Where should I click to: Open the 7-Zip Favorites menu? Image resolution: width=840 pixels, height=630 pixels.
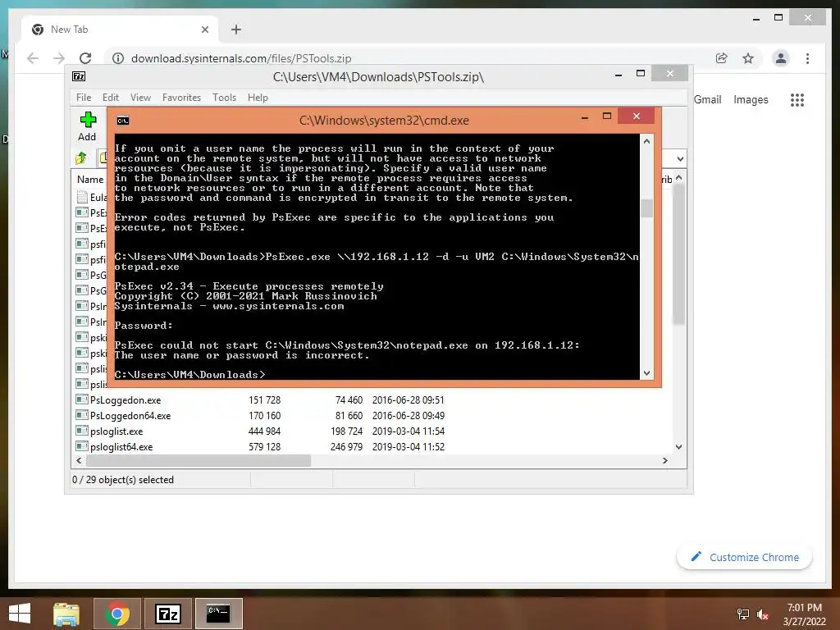(181, 98)
